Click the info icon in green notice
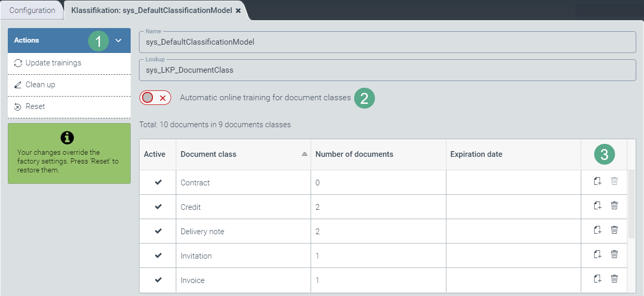 [67, 138]
